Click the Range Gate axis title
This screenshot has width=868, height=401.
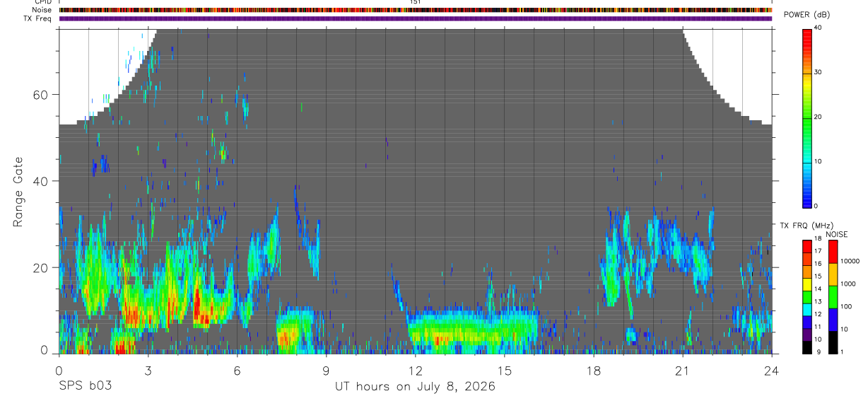click(18, 192)
